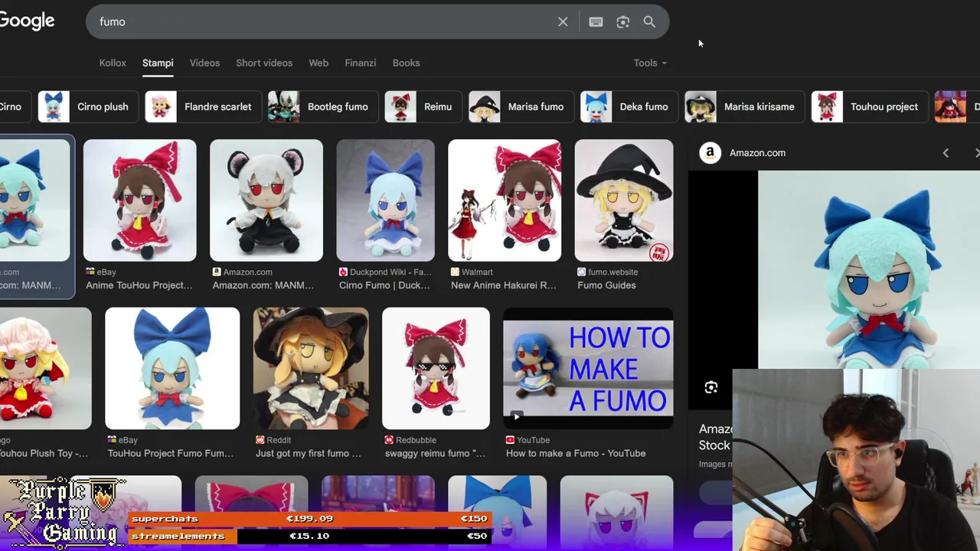Click the fumo.website favicon

582,272
